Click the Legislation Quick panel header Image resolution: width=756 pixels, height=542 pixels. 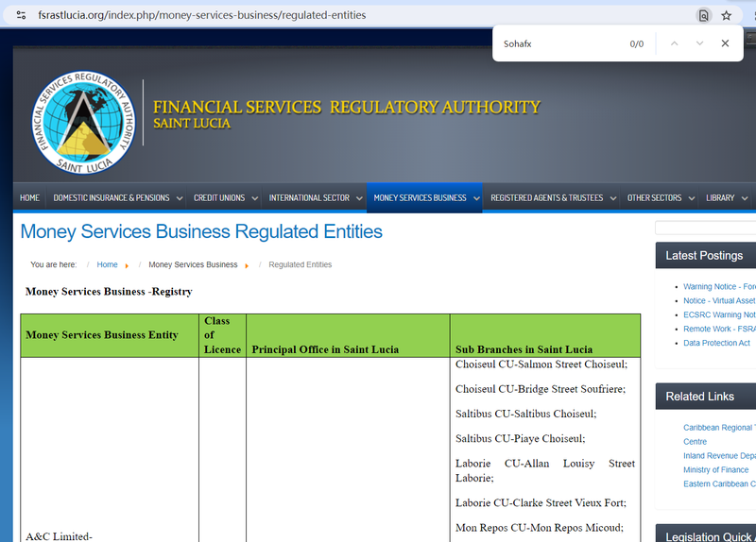click(x=705, y=534)
